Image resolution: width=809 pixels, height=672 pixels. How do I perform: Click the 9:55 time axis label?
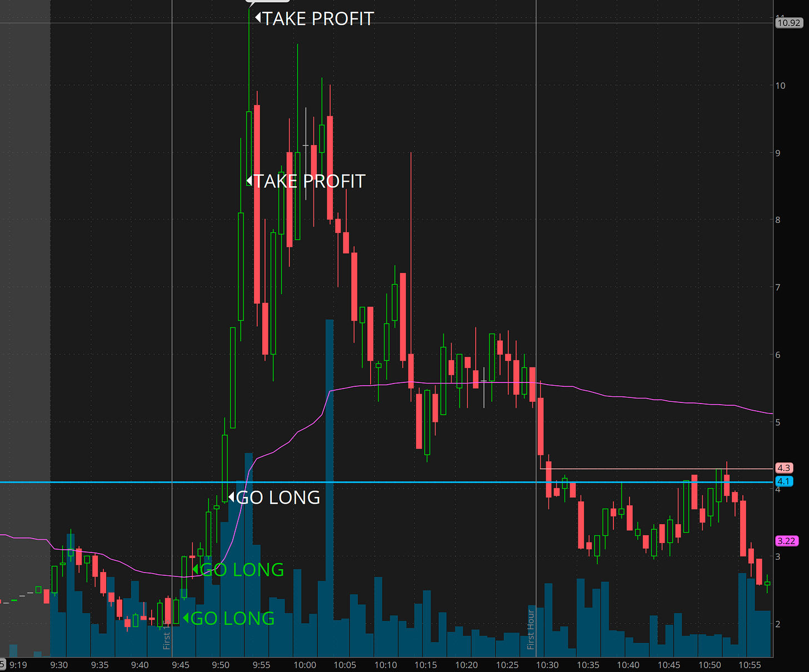coord(261,665)
